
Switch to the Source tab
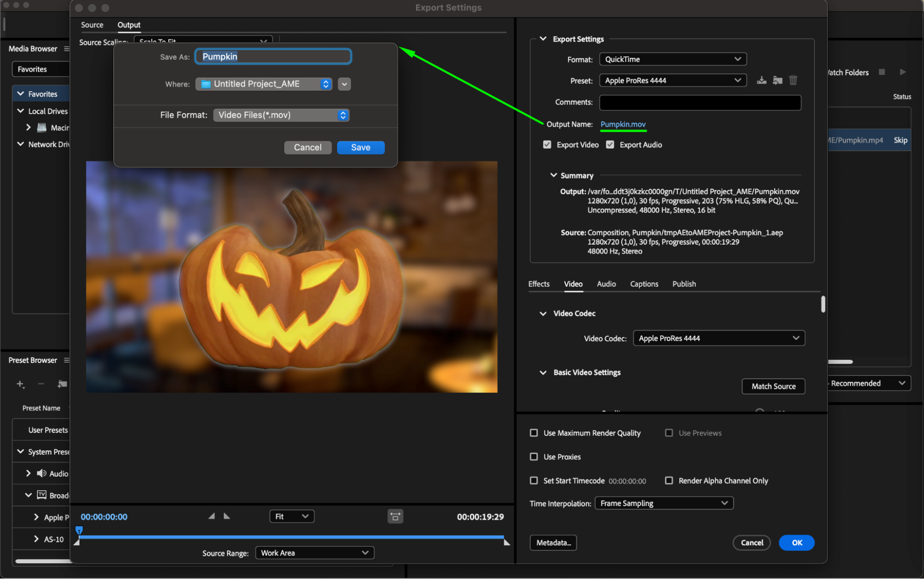pyautogui.click(x=92, y=25)
